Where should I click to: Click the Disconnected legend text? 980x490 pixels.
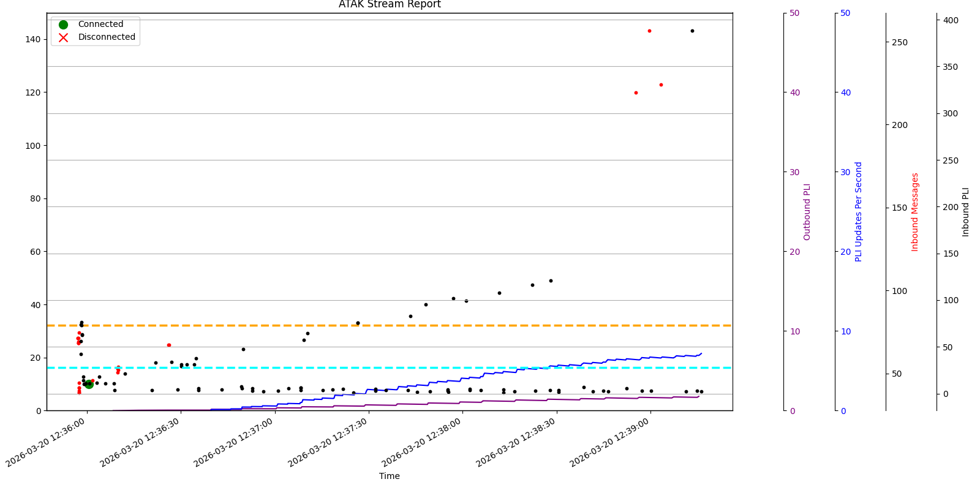[107, 37]
